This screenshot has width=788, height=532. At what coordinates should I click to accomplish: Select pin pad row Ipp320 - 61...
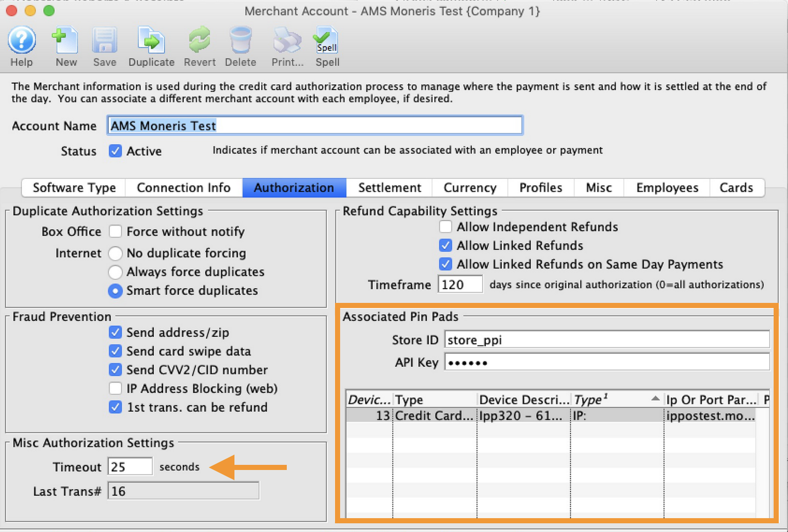[524, 416]
